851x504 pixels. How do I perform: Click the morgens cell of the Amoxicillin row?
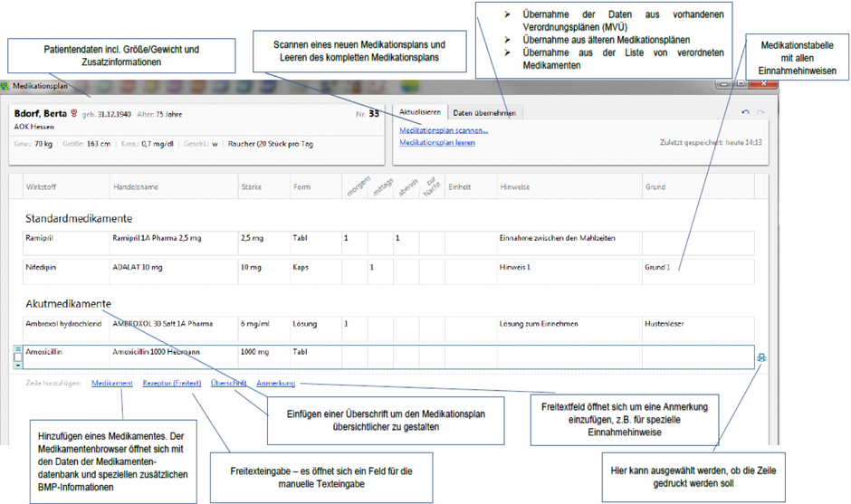pos(354,357)
